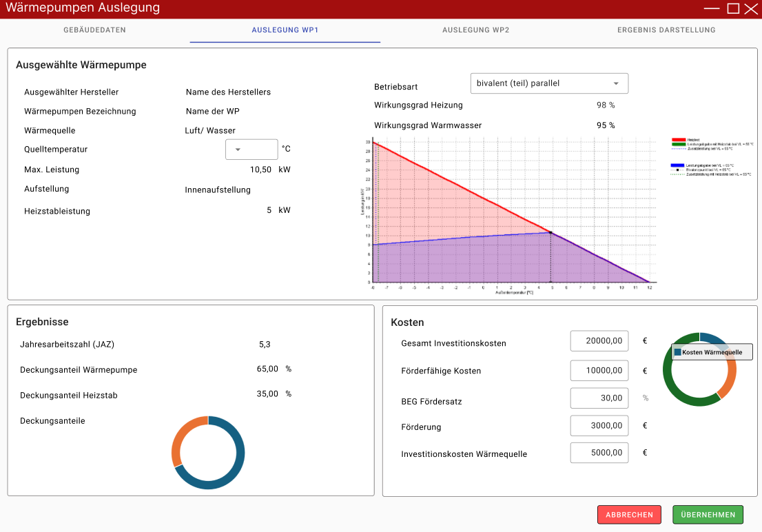Go to the Ergebnis Darstellung tab

666,30
